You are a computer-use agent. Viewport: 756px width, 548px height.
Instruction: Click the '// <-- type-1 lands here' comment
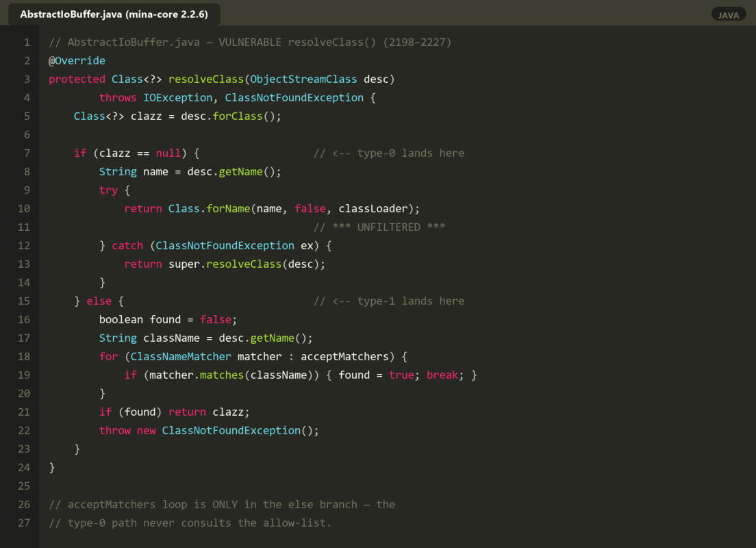click(388, 301)
